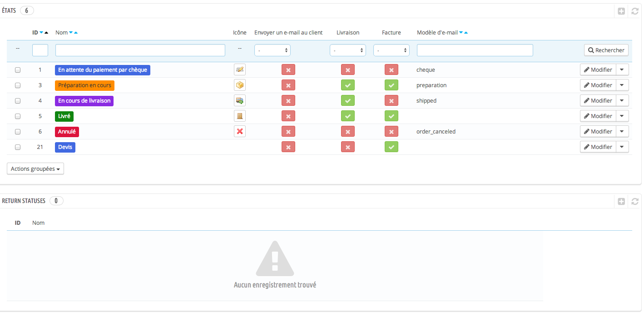
Task: Toggle Facture for En cours de livraison
Action: tap(391, 101)
